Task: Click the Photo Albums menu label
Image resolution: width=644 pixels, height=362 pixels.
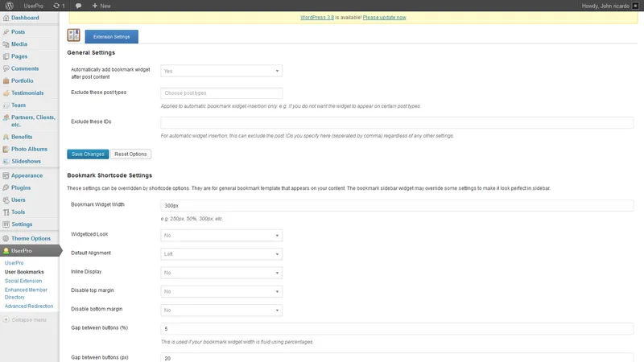Action: 29,150
